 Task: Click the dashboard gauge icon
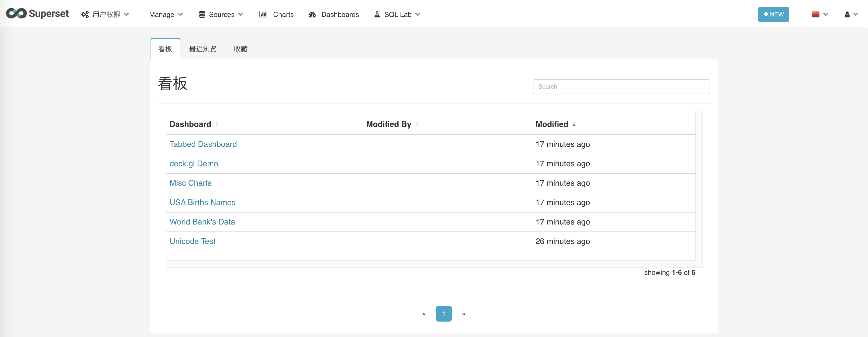point(312,14)
